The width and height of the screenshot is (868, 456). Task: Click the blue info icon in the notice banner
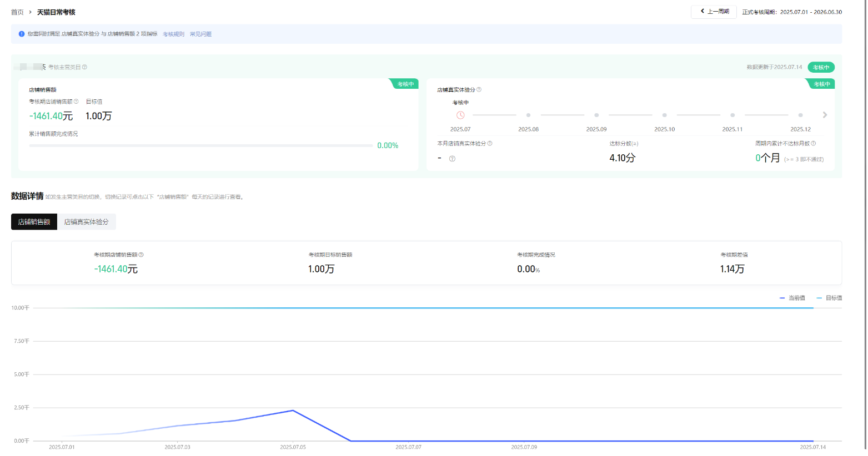tap(22, 34)
